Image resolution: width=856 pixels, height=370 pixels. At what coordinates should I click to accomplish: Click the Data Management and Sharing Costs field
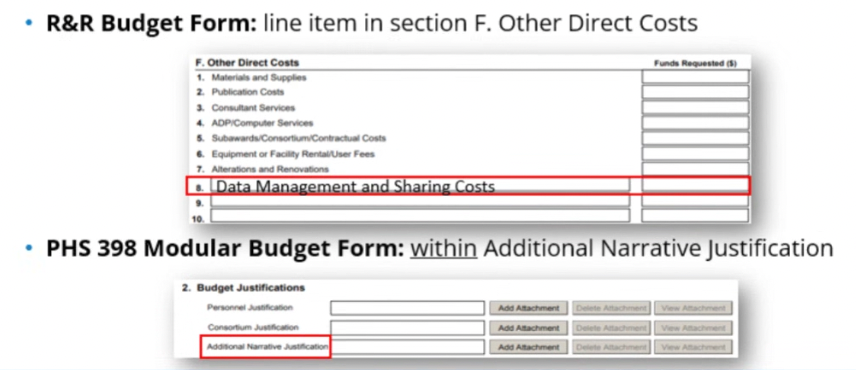tap(420, 186)
